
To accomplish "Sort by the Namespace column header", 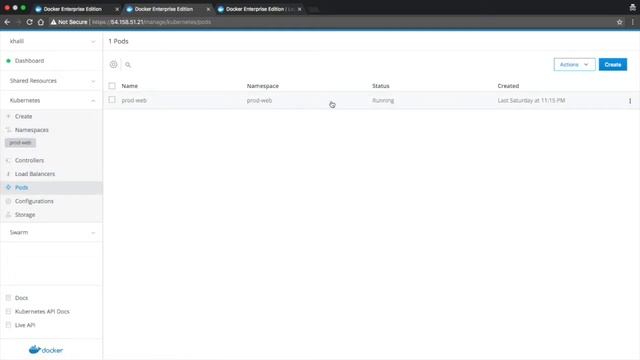I will (263, 86).
